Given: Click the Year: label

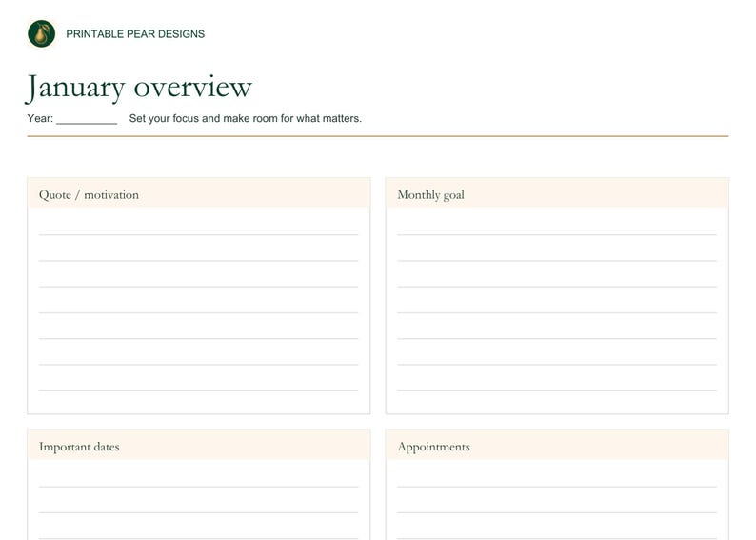Looking at the screenshot, I should pos(40,119).
